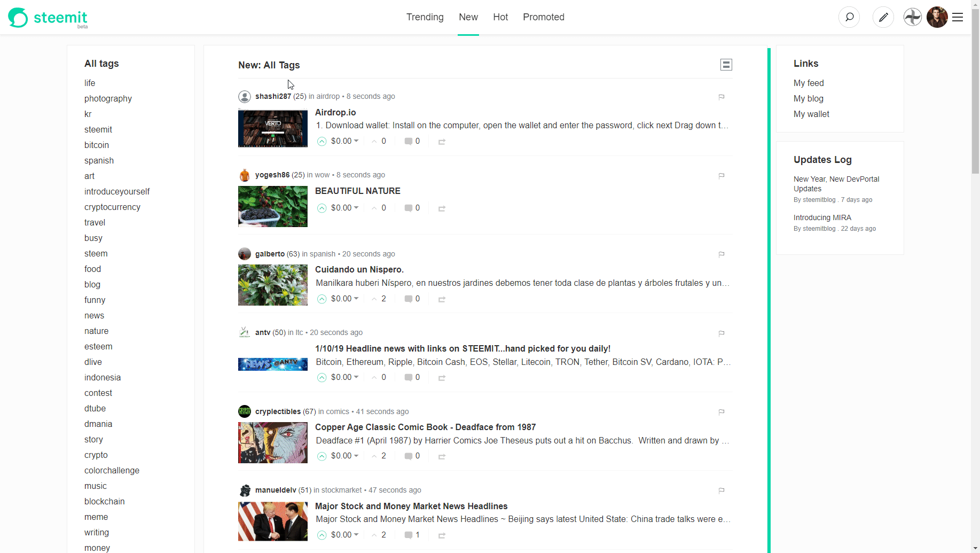Open comments on Major Stock post
The width and height of the screenshot is (980, 553).
[411, 535]
